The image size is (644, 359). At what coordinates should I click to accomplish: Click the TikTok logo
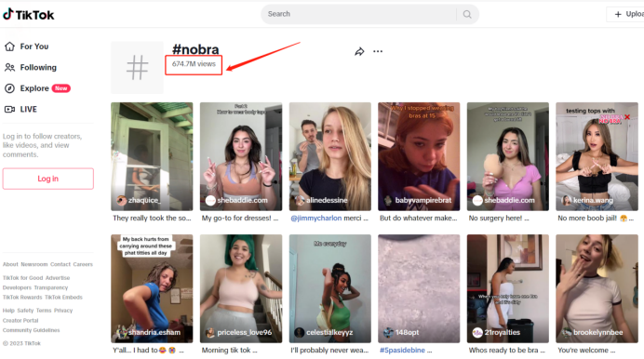pos(29,14)
